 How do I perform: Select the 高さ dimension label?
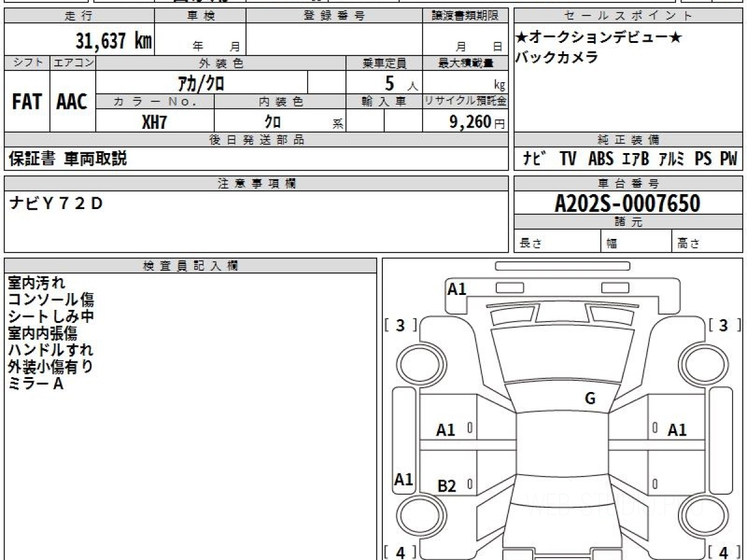(x=688, y=244)
